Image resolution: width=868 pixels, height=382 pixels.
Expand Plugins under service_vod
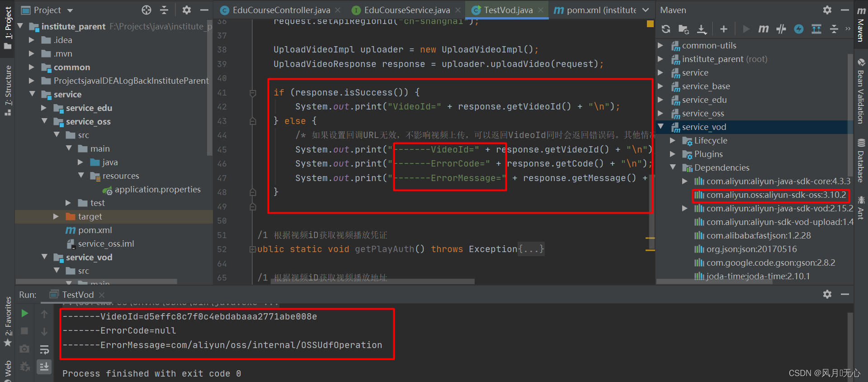point(673,154)
